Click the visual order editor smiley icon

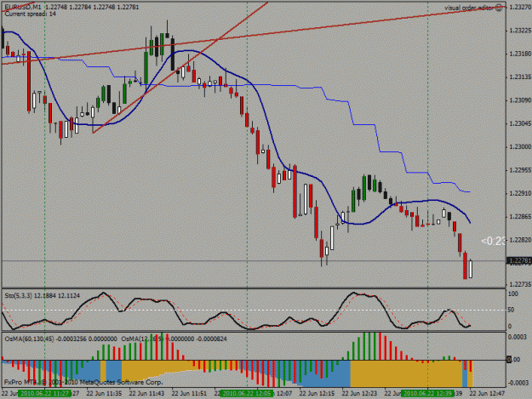tap(499, 9)
